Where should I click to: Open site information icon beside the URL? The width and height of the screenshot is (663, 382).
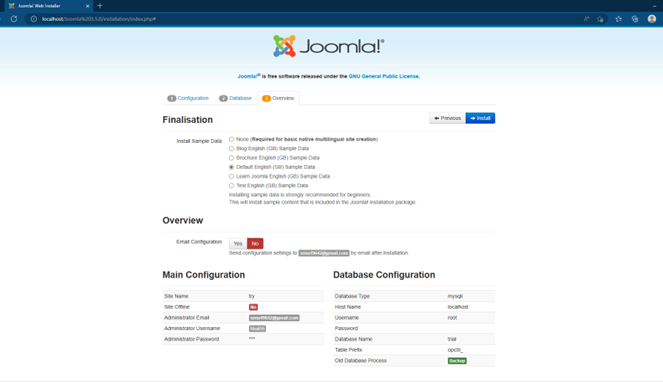pos(34,19)
